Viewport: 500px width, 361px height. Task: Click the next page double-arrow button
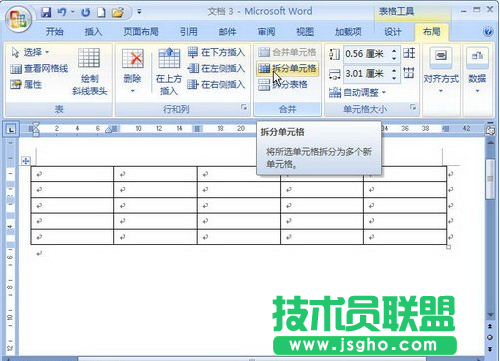(490, 349)
